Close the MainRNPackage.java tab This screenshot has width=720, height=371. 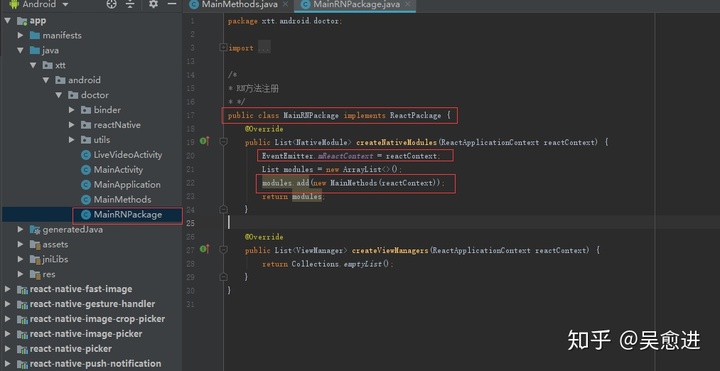click(x=408, y=5)
